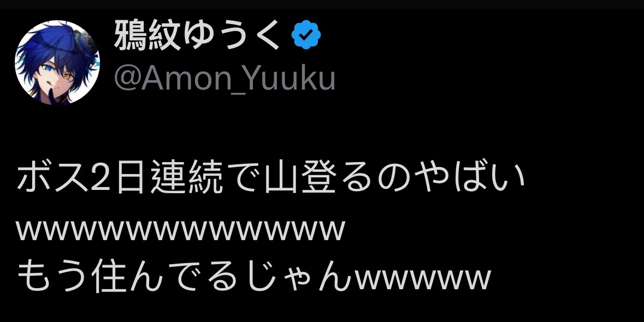Click the long wwwwwwwwwwww line of text
Viewport: 644px width, 322px height.
coord(180,230)
